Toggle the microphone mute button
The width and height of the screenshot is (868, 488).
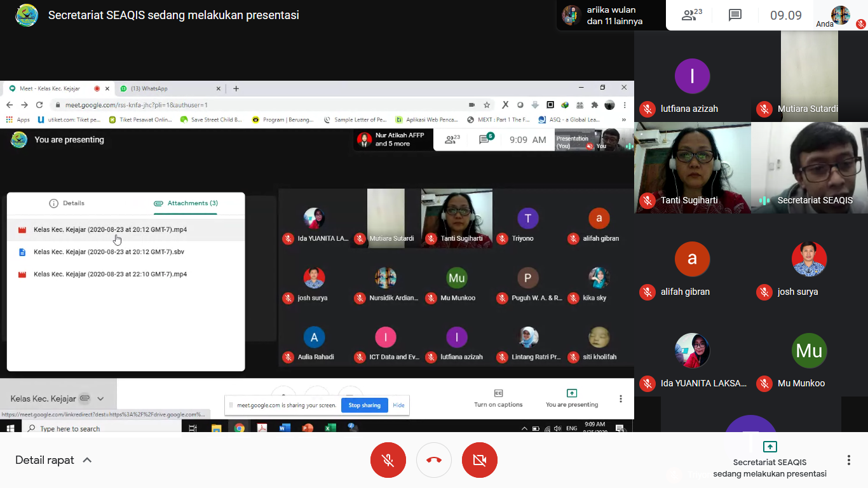click(x=388, y=460)
